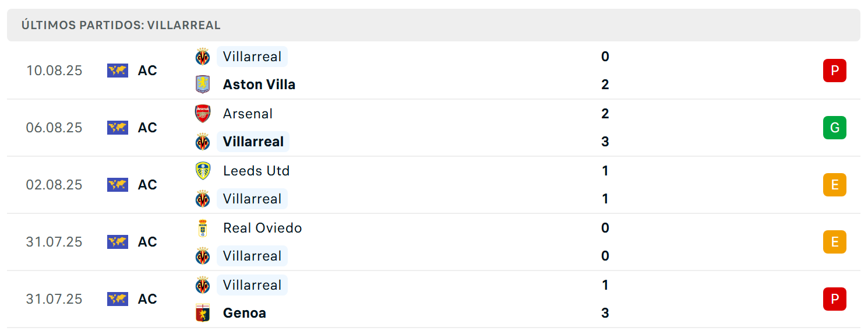The width and height of the screenshot is (868, 334).
Task: Click red P badge for Genoa match
Action: (x=834, y=299)
